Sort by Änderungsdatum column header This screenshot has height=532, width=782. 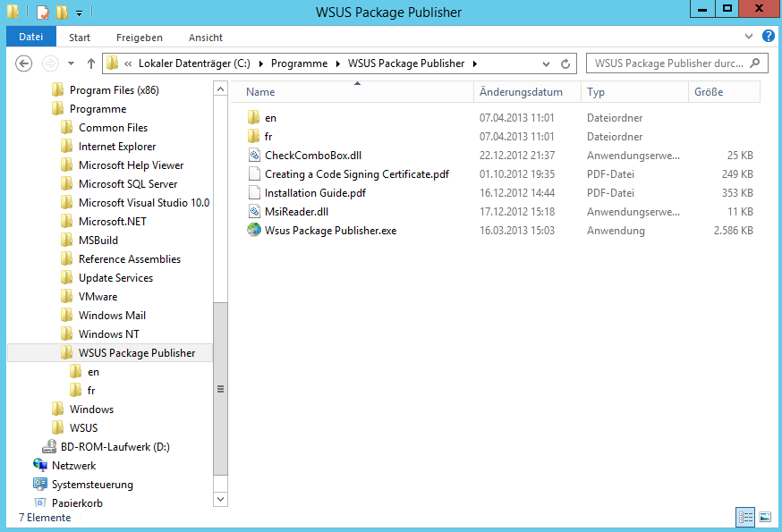tap(527, 92)
